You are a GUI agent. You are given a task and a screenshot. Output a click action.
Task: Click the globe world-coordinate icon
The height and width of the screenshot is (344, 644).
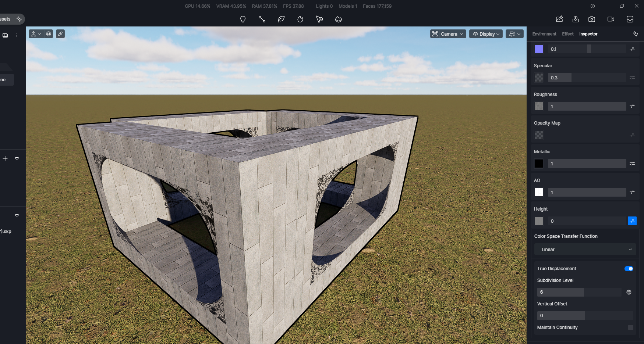[x=49, y=34]
